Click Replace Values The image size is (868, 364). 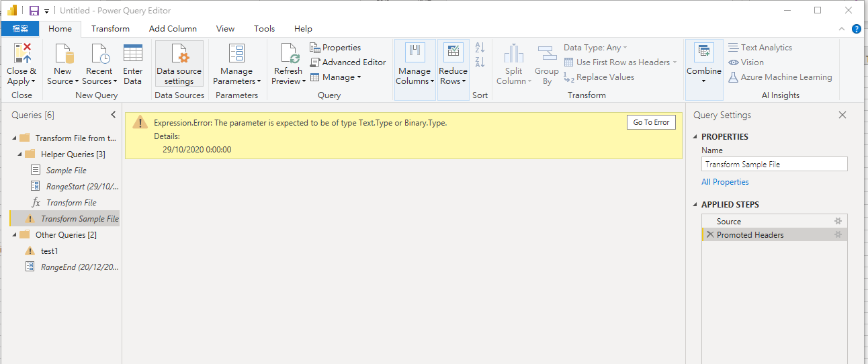click(x=599, y=77)
